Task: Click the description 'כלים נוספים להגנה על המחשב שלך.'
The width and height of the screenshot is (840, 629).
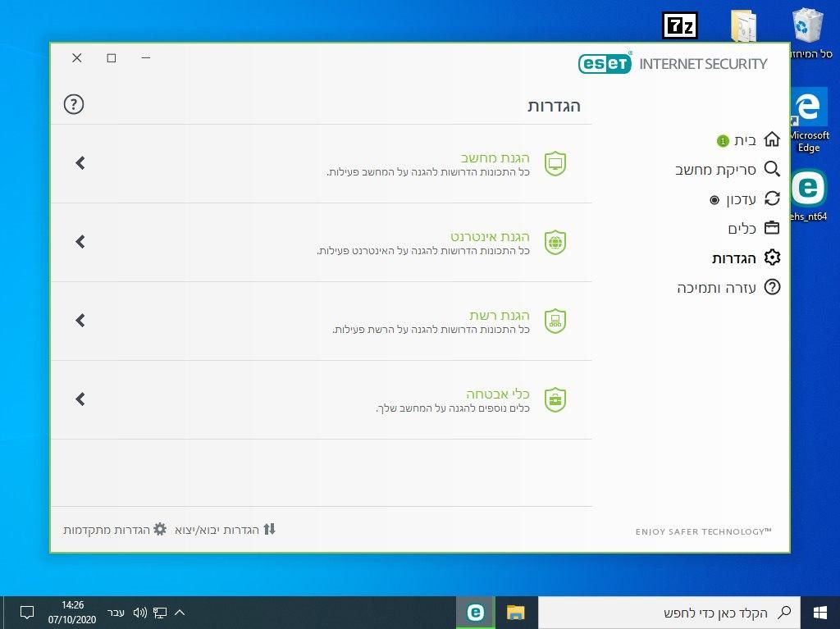Action: [x=453, y=408]
